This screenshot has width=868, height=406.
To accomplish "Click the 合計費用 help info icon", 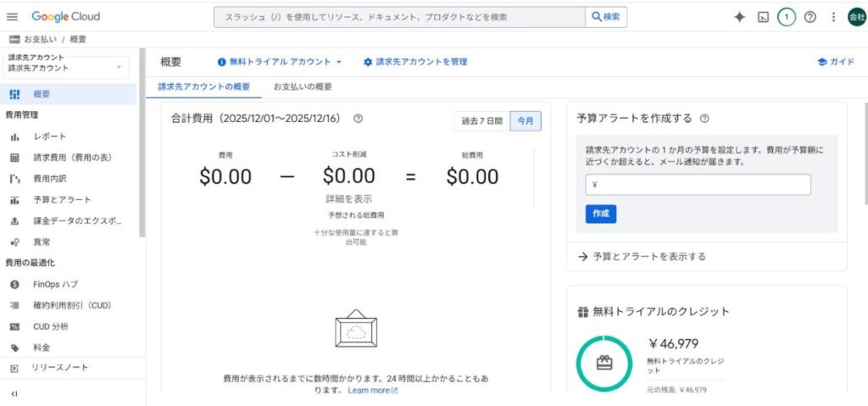I will (x=358, y=120).
